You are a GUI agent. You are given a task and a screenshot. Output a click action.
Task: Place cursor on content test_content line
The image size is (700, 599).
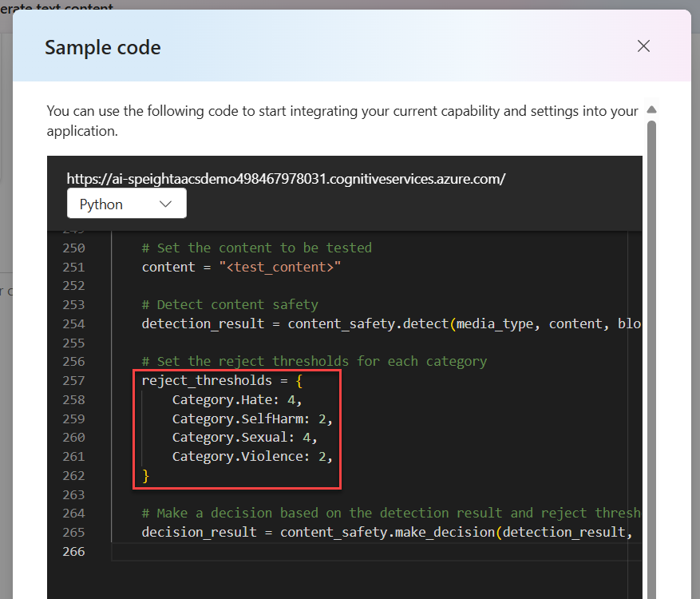pos(241,267)
